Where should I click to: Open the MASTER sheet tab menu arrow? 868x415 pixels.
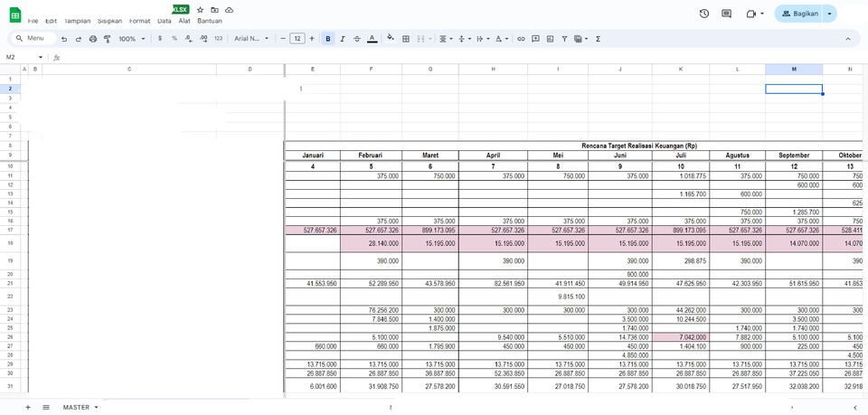pos(97,407)
